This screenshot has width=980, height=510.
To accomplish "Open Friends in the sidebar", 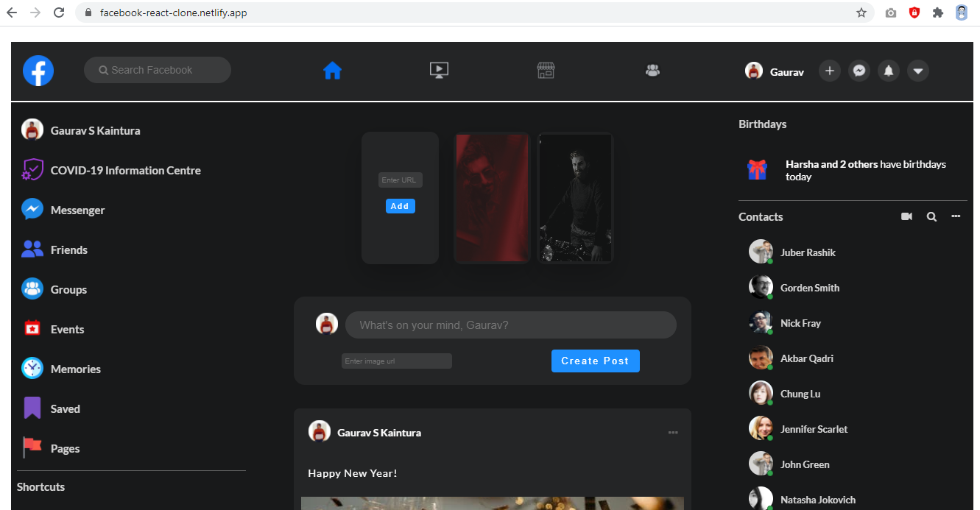I will point(54,249).
